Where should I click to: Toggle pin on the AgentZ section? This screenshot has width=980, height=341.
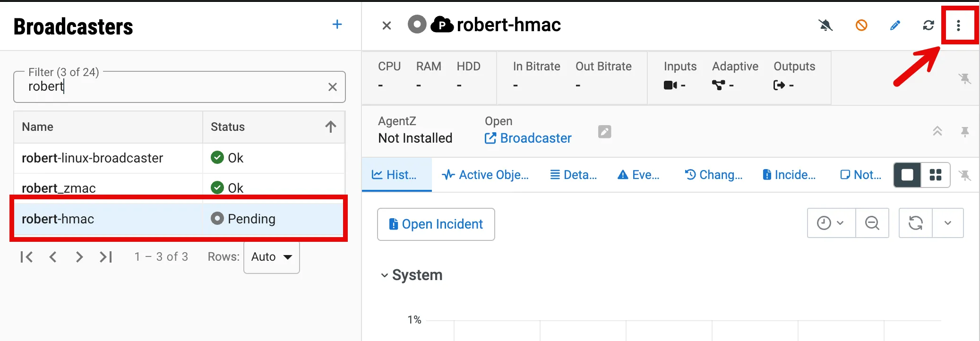coord(965,132)
